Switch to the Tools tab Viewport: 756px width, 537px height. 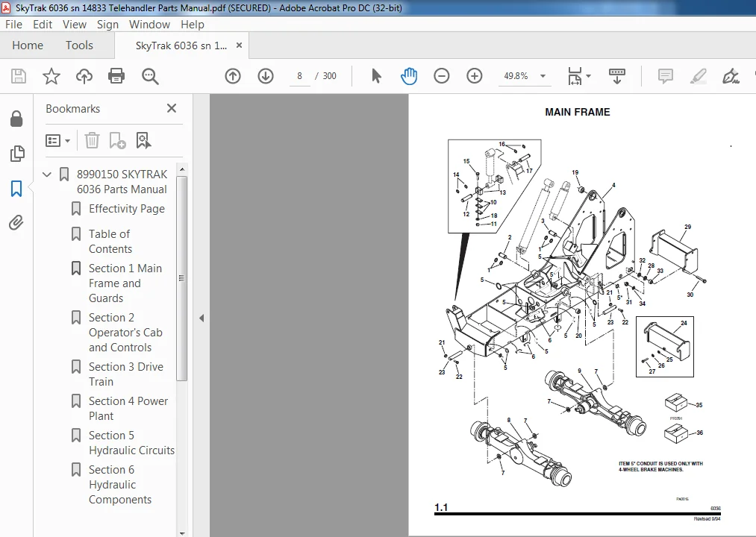79,45
